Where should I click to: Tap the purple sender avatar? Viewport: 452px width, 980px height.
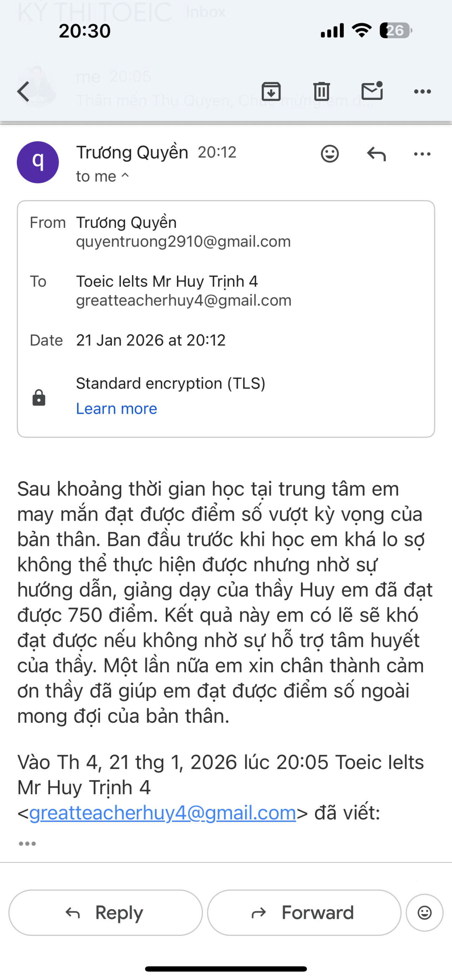tap(38, 162)
